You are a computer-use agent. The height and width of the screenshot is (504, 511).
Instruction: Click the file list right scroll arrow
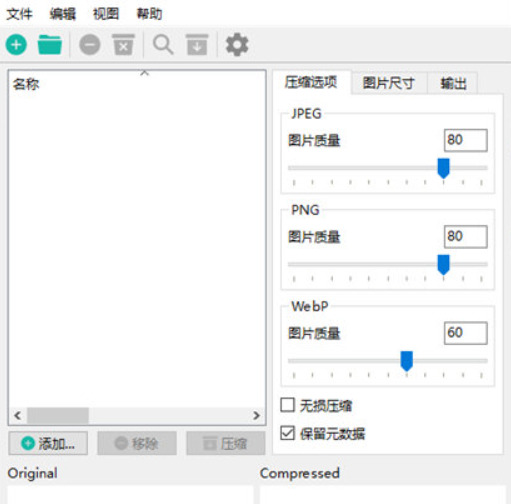(256, 415)
